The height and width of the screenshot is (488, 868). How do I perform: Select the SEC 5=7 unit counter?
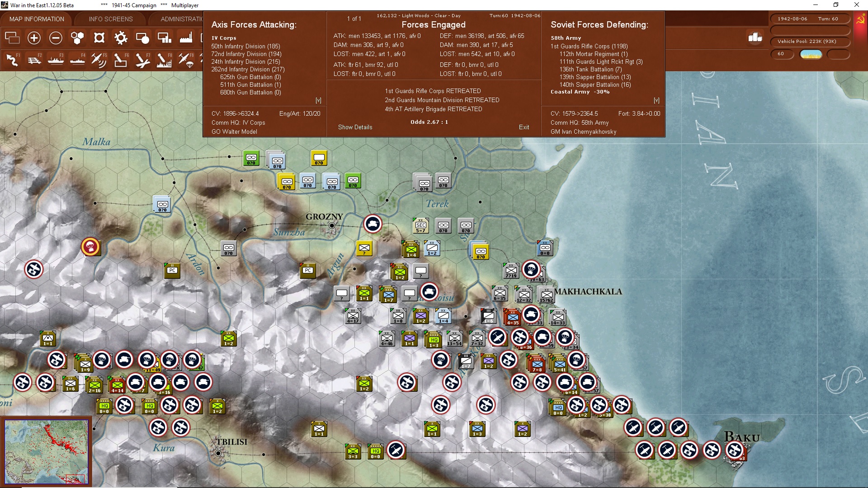click(x=420, y=225)
